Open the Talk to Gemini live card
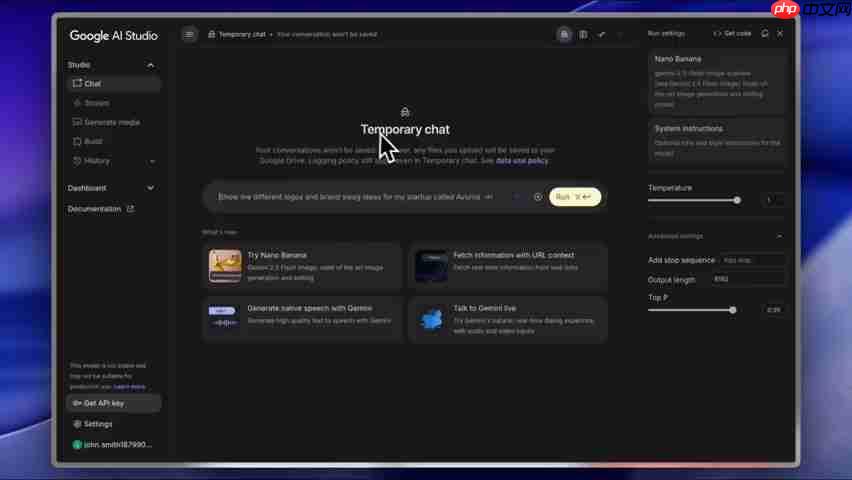The image size is (852, 480). click(x=508, y=319)
